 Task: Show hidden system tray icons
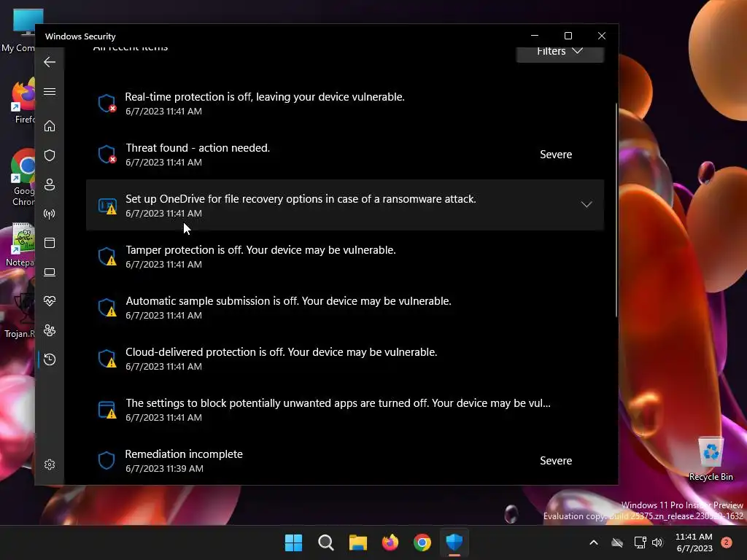(594, 542)
